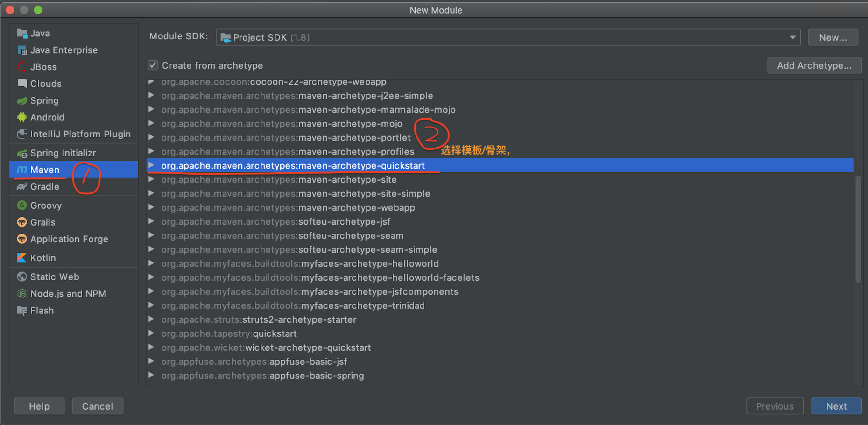This screenshot has height=425, width=868.
Task: Click the Spring Initializr icon
Action: coord(22,153)
